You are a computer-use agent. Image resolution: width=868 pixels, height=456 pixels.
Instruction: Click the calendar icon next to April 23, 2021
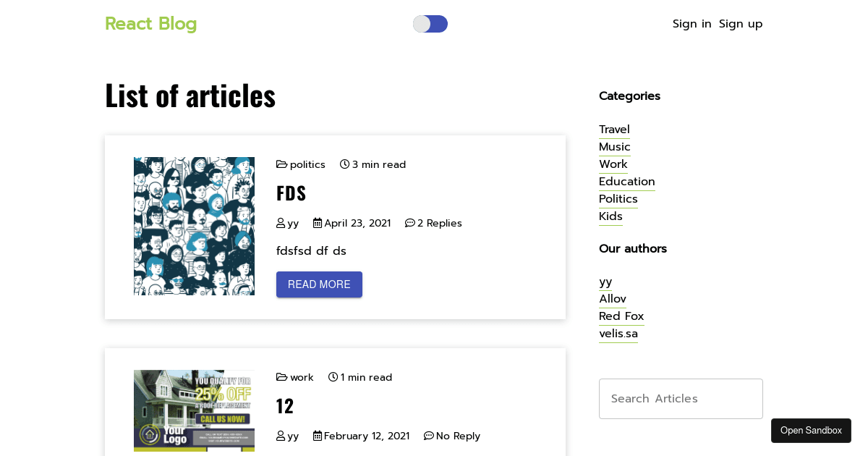point(318,223)
